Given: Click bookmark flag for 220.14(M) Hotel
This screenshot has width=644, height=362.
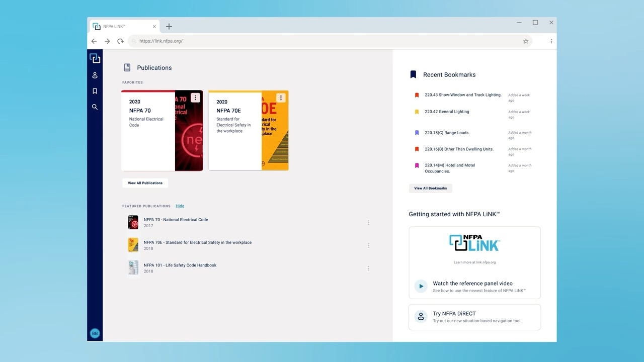Looking at the screenshot, I should coord(417,166).
